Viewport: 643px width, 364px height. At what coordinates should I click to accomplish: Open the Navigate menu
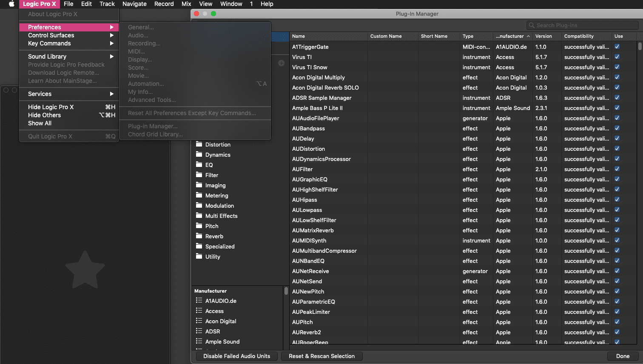pyautogui.click(x=134, y=4)
